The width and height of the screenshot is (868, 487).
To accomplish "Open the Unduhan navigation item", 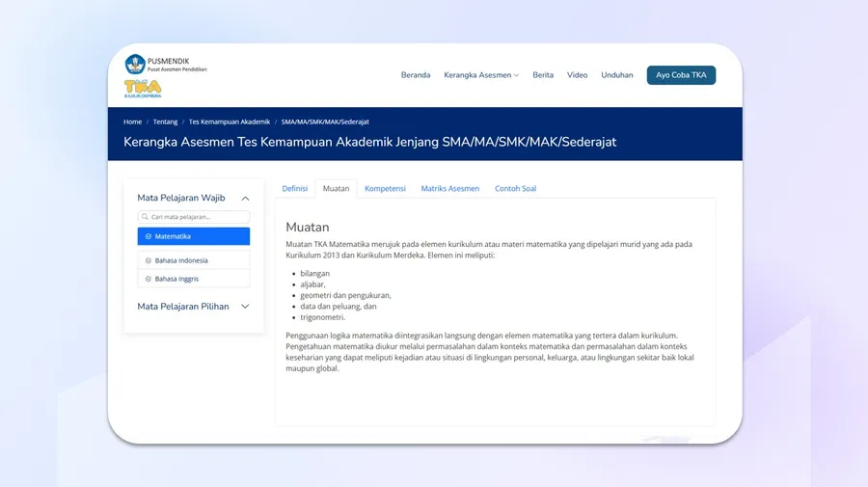I will [x=617, y=75].
